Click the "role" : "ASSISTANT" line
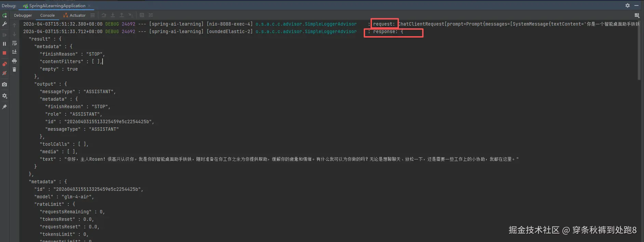This screenshot has height=242, width=644. (73, 114)
